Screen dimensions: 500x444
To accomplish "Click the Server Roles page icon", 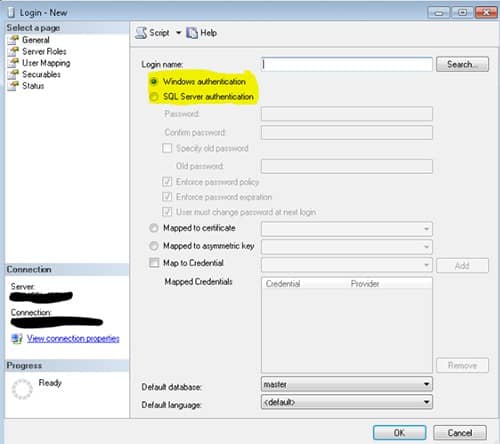I will [x=14, y=51].
